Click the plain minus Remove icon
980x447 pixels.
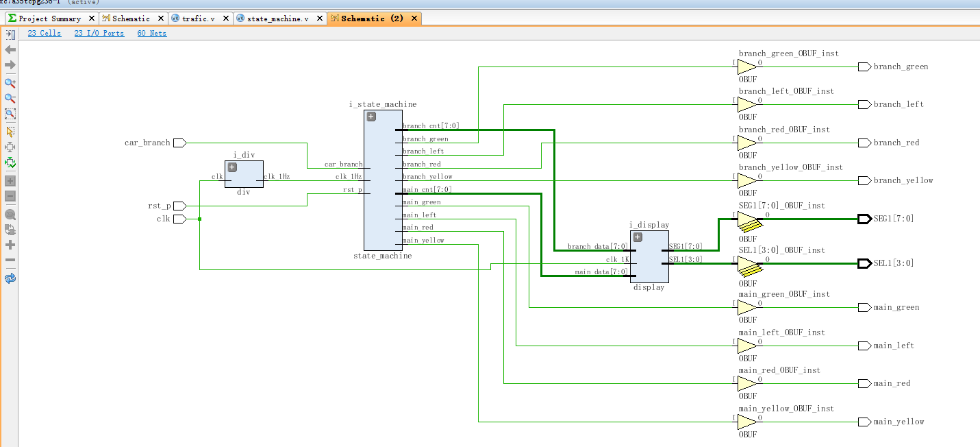click(x=10, y=261)
